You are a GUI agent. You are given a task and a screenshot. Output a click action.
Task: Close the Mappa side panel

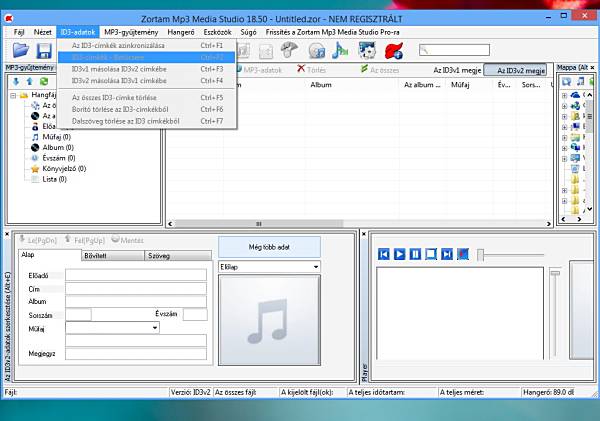(592, 67)
